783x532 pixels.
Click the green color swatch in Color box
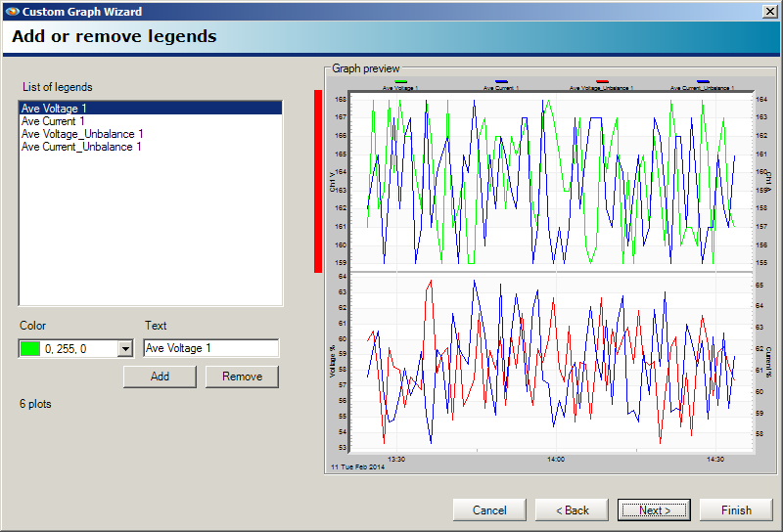29,349
